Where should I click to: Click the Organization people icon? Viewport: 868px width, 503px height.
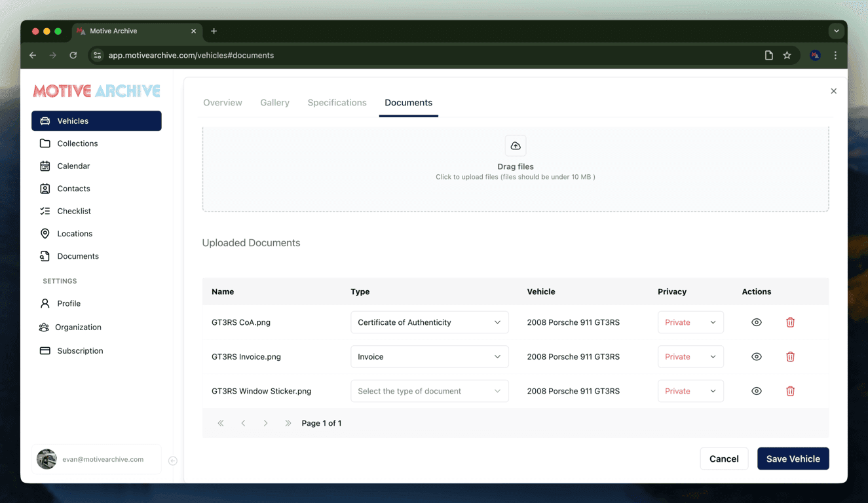[44, 327]
